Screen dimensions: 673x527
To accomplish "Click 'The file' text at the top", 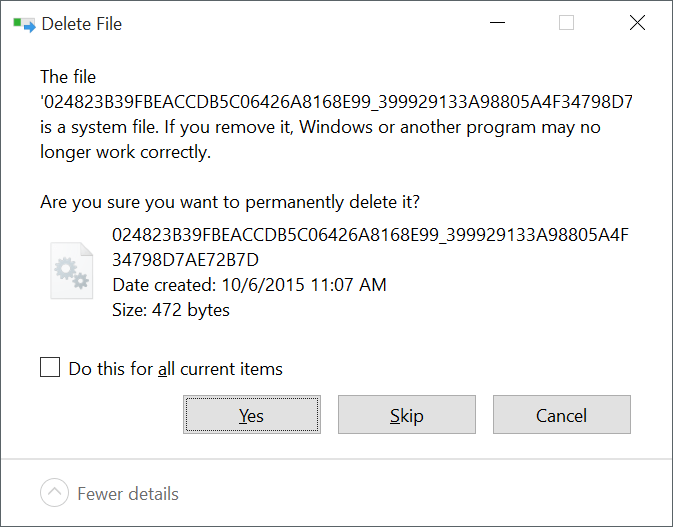I will point(68,77).
